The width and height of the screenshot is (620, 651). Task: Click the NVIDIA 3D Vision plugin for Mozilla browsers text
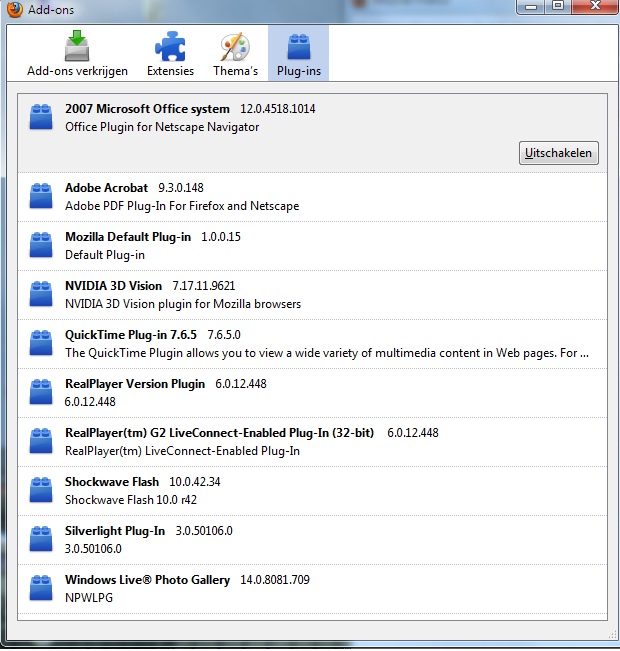(x=183, y=304)
